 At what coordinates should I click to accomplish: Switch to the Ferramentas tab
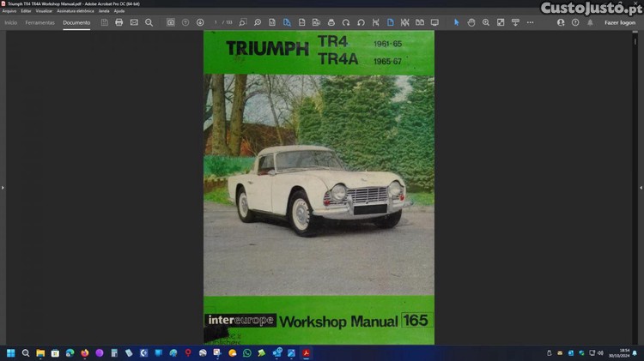39,22
